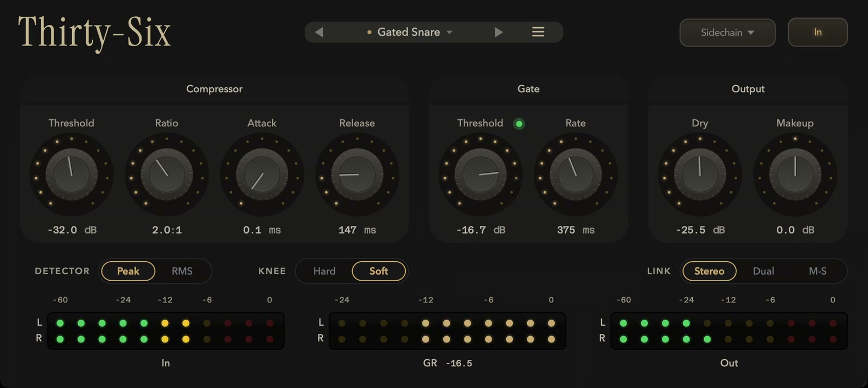This screenshot has height=388, width=868.
Task: Open the Gated Snare preset dropdown
Action: [410, 32]
